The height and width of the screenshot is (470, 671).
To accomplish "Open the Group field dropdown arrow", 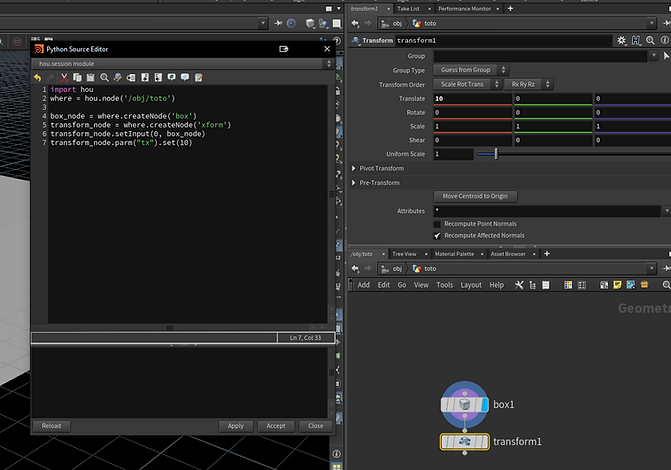I will (x=653, y=56).
